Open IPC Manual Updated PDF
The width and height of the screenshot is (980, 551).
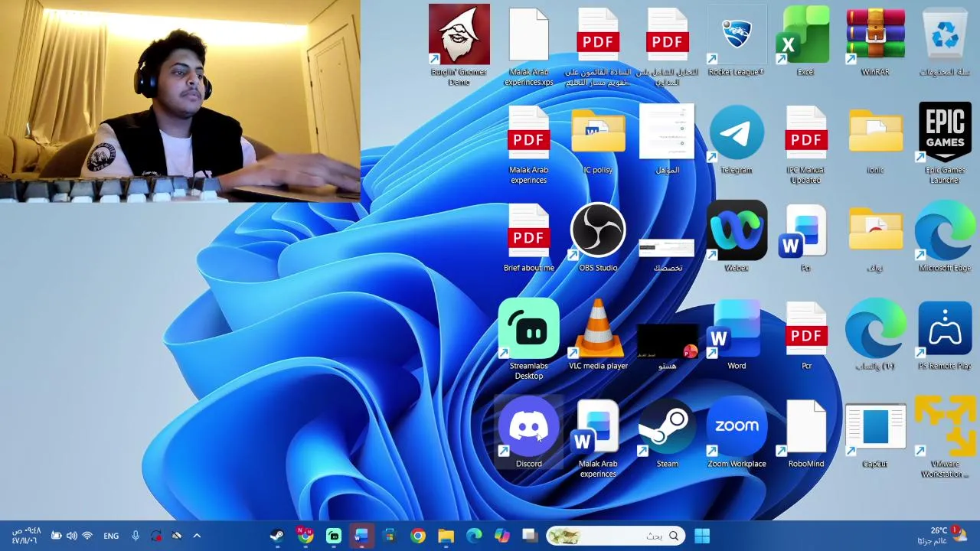[805, 144]
